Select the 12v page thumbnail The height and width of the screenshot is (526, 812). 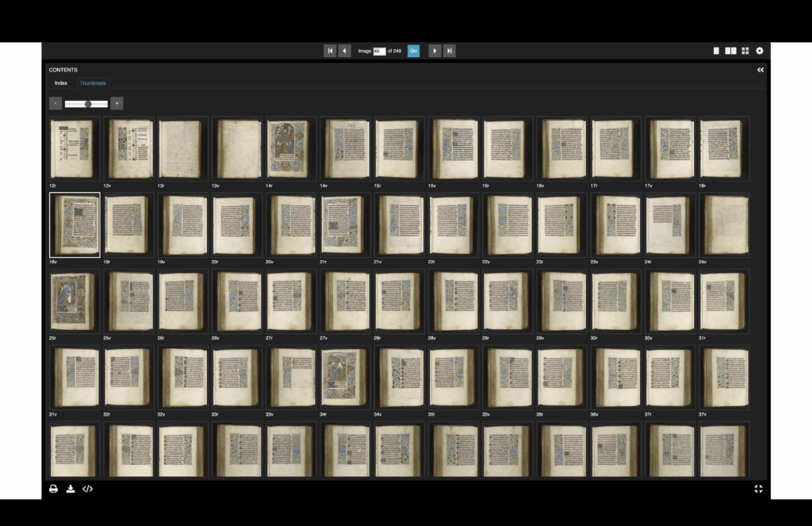[129, 148]
